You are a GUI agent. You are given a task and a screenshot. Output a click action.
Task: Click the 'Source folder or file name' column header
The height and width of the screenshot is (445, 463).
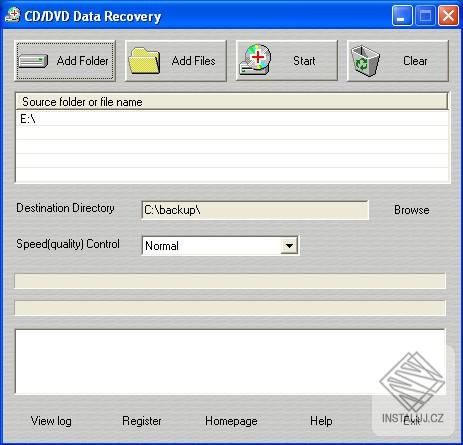tap(232, 101)
